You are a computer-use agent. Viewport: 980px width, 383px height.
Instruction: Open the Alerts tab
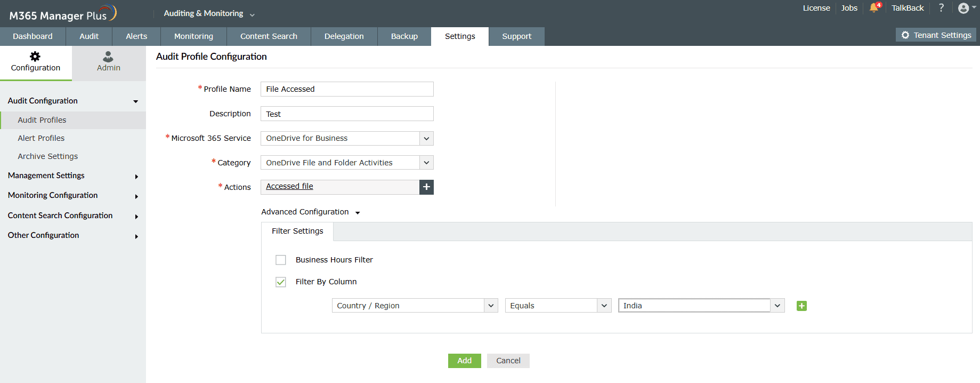coord(136,36)
